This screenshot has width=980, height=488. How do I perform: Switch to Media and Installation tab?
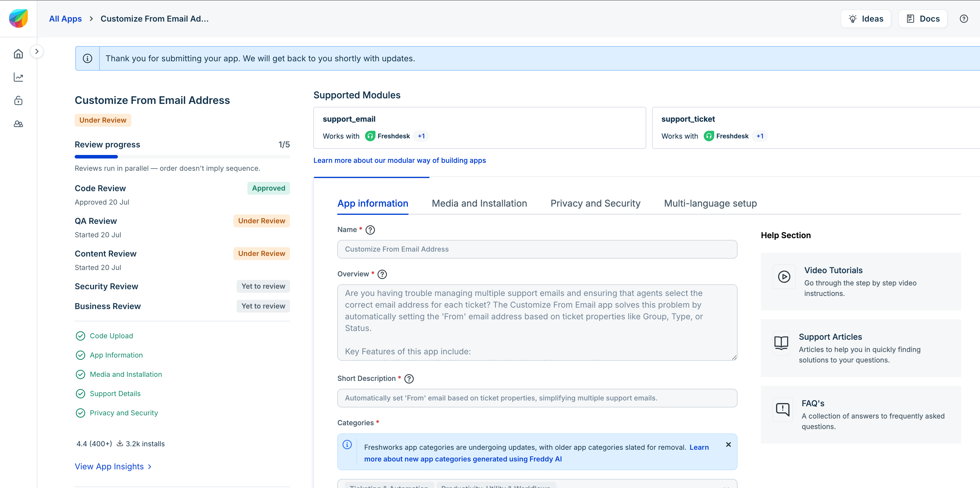point(479,203)
